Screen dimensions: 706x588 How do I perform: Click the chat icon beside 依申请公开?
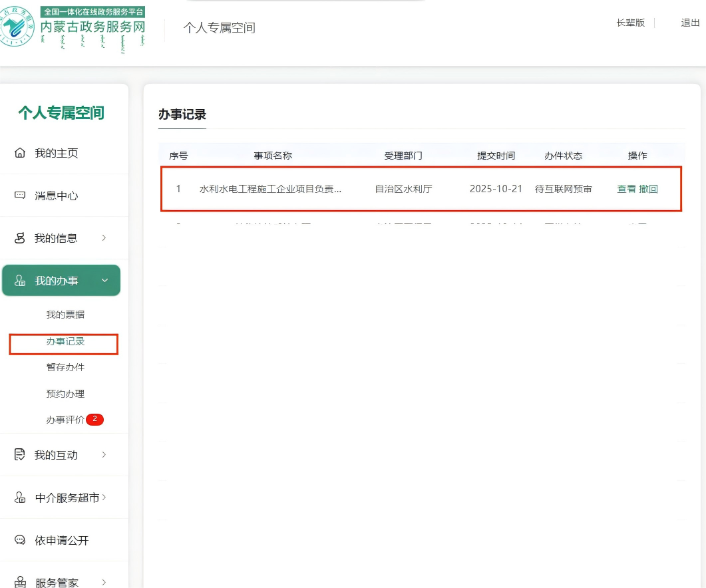[21, 540]
